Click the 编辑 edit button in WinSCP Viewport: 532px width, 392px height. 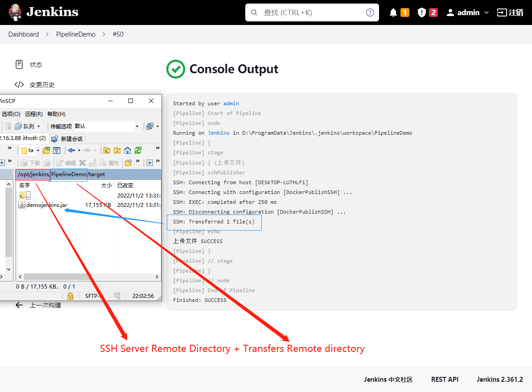pos(66,163)
